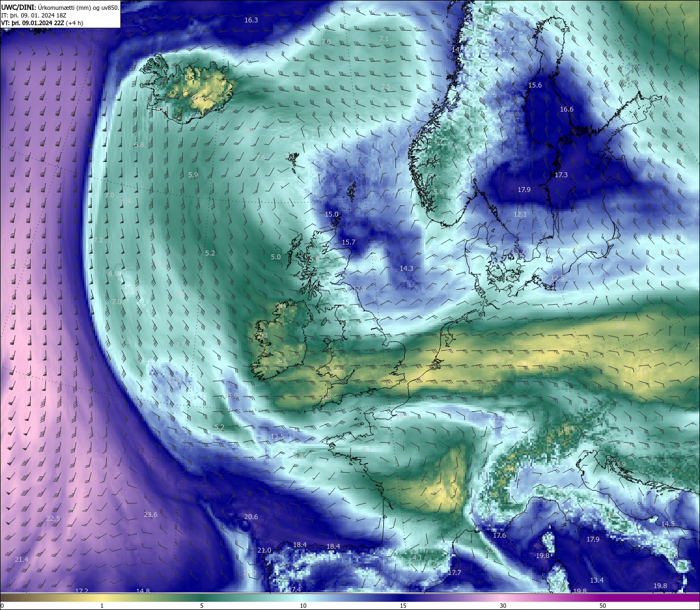Screen dimensions: 700x610
Task: Click the 15.6 value over northern Sweden
Action: [535, 85]
